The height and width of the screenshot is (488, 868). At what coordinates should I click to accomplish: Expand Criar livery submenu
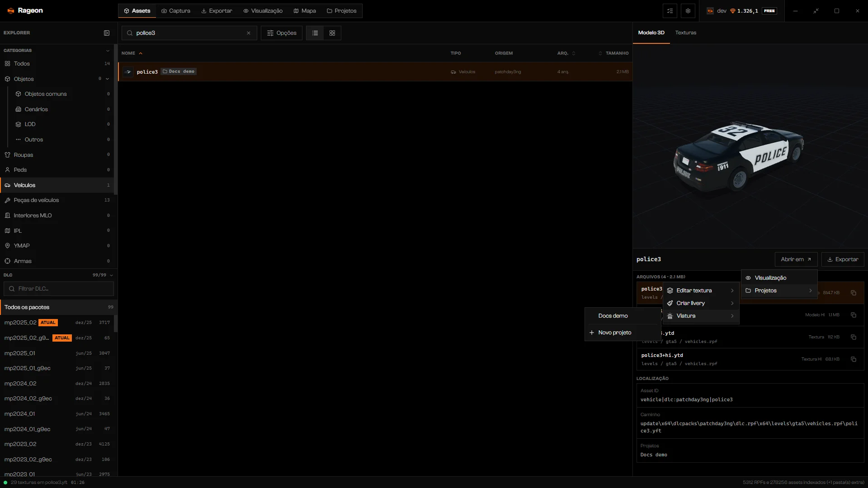click(701, 303)
